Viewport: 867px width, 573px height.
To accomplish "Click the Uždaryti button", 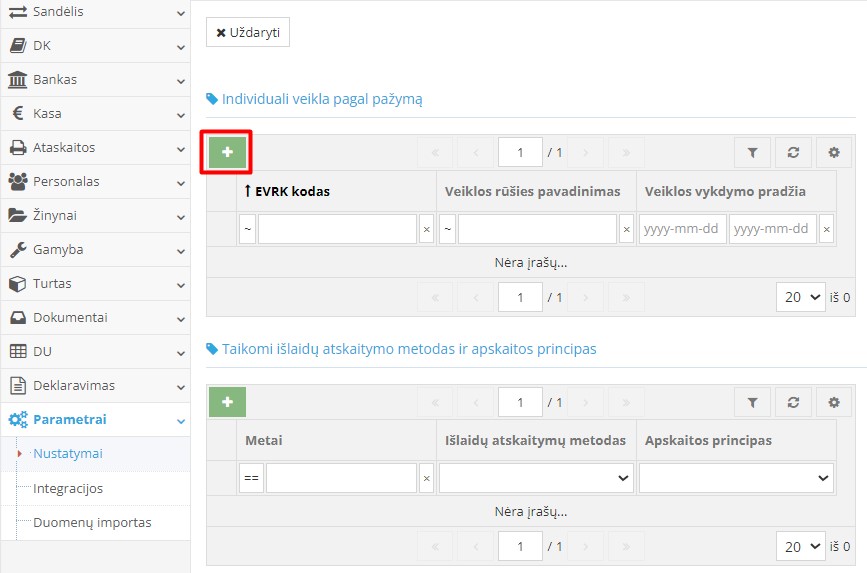I will tap(248, 33).
